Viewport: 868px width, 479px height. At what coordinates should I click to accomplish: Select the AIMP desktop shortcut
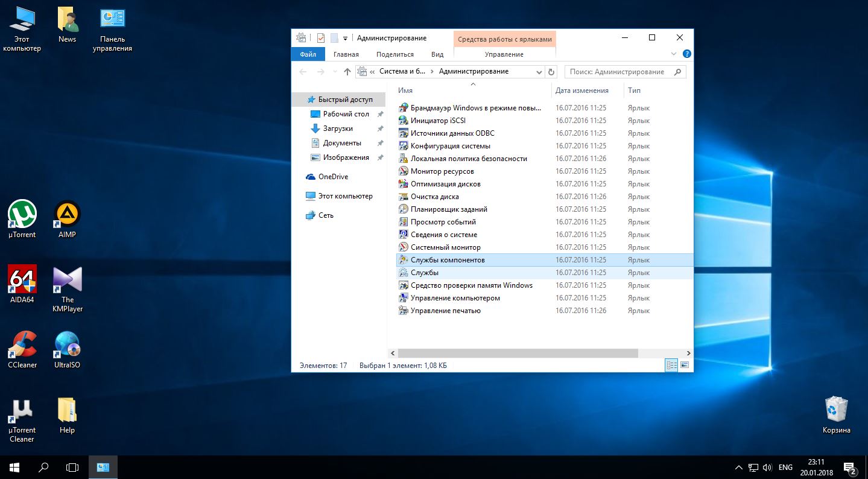click(67, 215)
